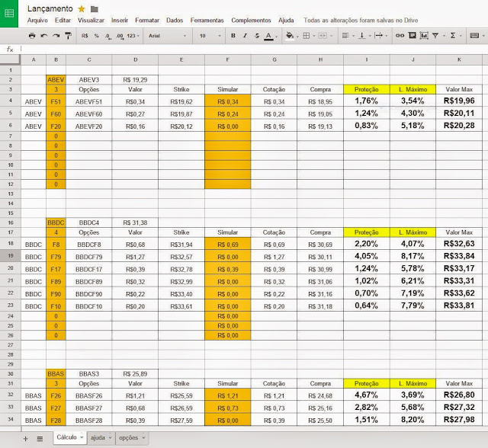Open the ajuda tab dropdown arrow

(x=110, y=438)
